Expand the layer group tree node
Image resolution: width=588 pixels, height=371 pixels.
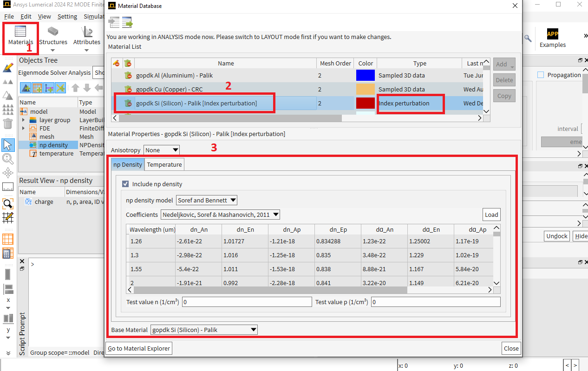[x=23, y=120]
